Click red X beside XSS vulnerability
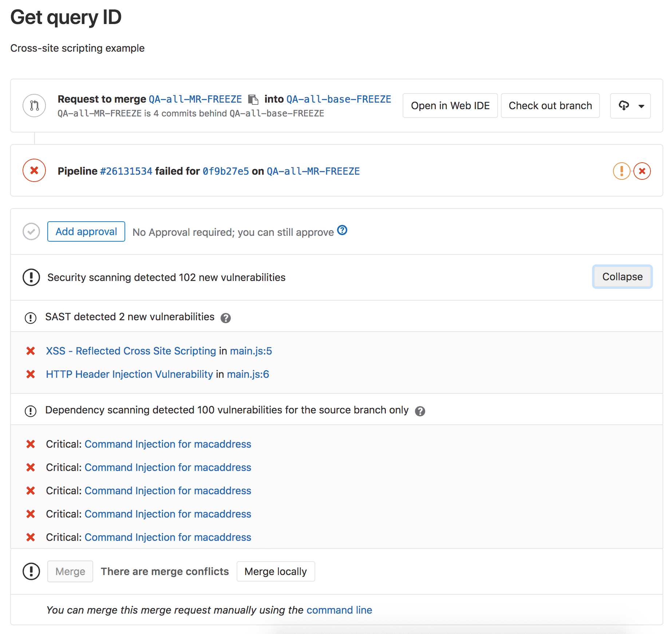 tap(31, 351)
